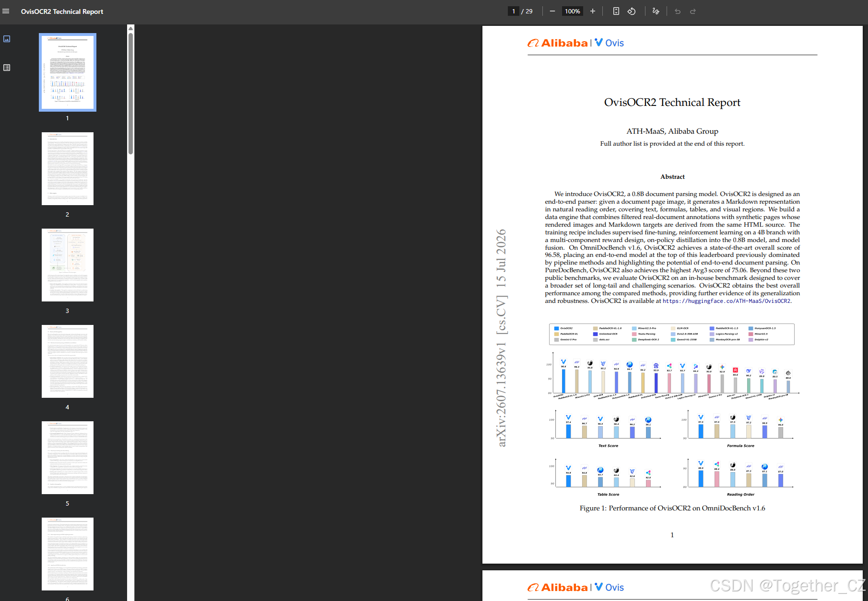Screen dimensions: 868x601
Task: Rotate the document counterclockwise
Action: click(x=632, y=11)
